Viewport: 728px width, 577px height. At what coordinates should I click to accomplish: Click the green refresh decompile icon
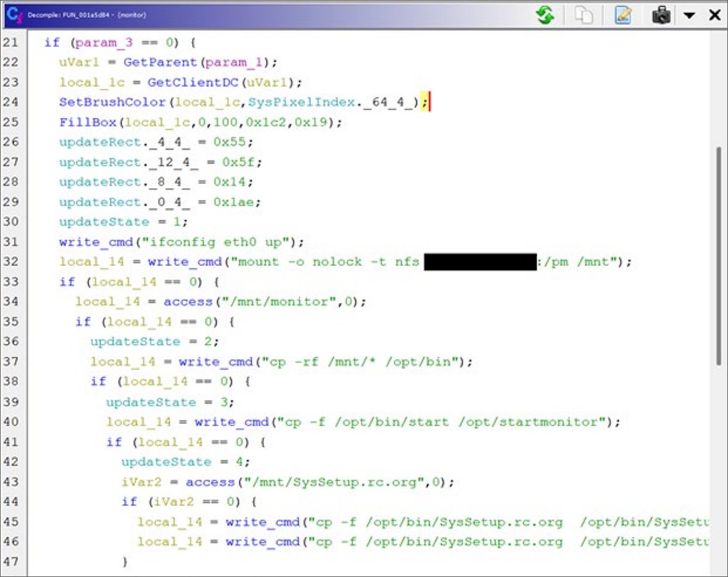tap(545, 15)
